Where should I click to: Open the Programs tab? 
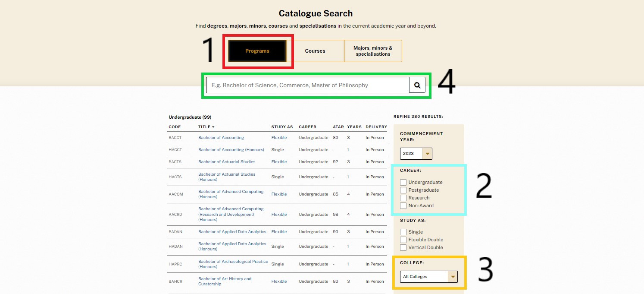pos(257,51)
